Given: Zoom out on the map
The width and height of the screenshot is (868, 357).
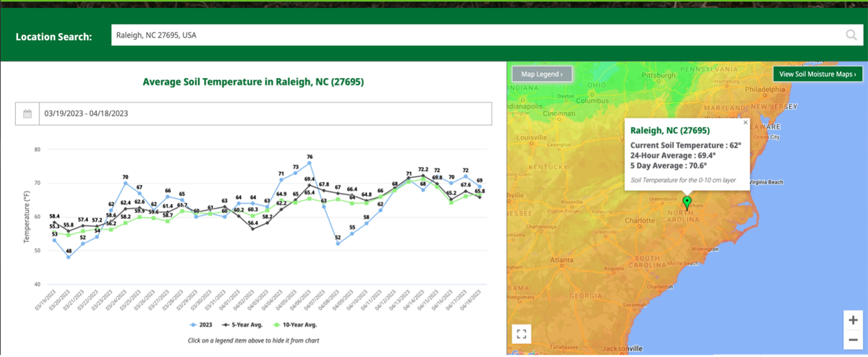Looking at the screenshot, I should click(853, 340).
